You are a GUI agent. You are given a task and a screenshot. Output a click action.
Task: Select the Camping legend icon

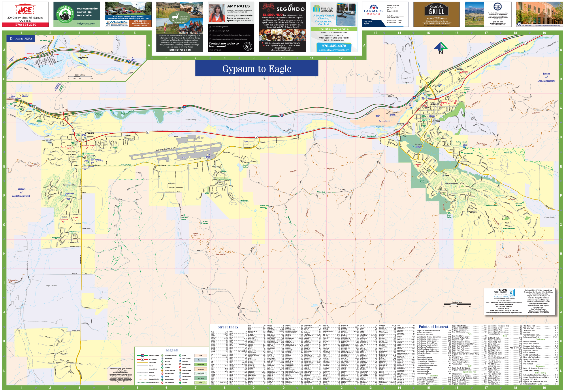162,368
